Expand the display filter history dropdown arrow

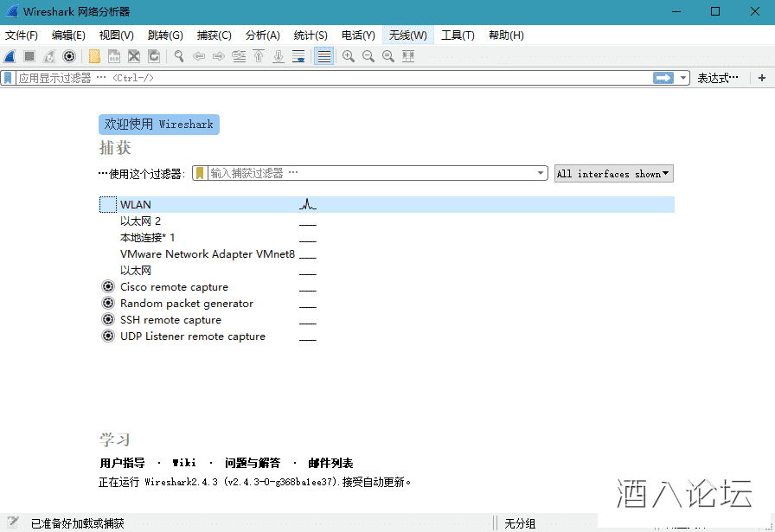click(684, 78)
